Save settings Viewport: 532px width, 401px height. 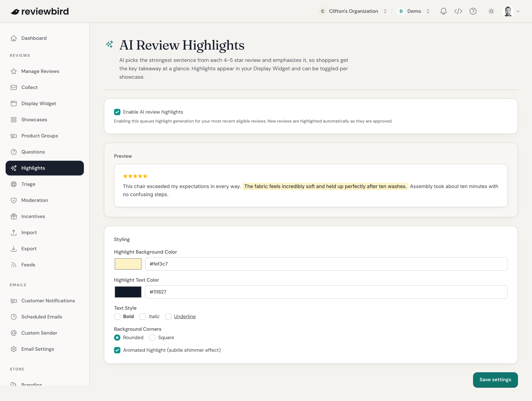pos(495,380)
